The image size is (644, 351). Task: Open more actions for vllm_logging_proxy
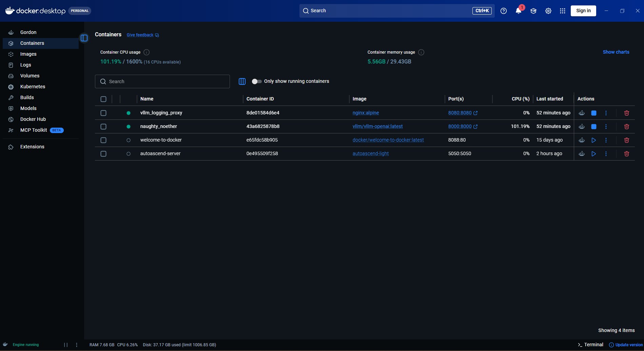606,113
